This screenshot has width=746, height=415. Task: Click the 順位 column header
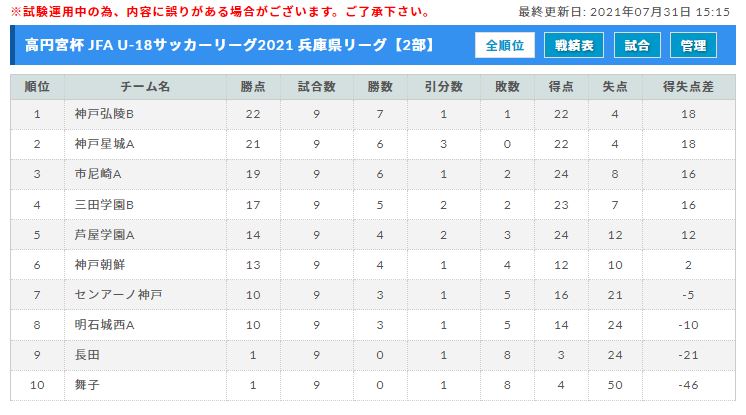point(37,87)
